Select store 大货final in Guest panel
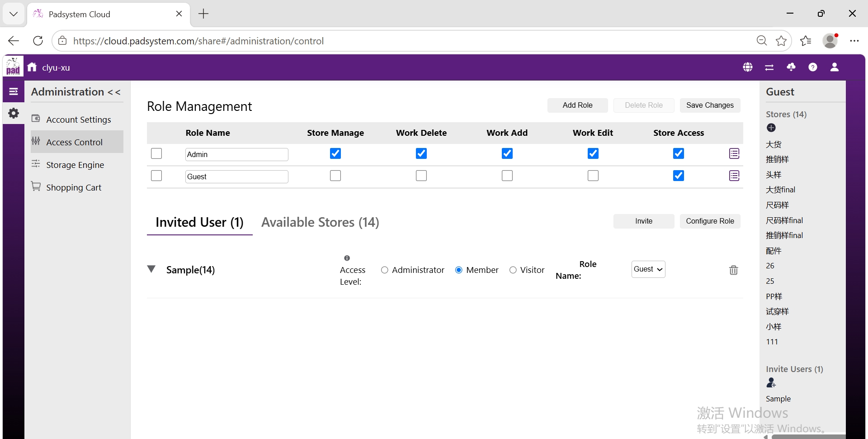 click(x=781, y=190)
